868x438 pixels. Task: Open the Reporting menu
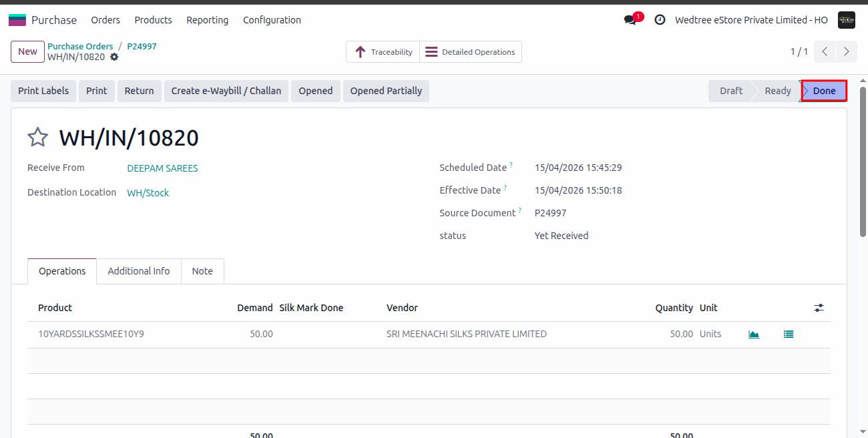coord(207,20)
